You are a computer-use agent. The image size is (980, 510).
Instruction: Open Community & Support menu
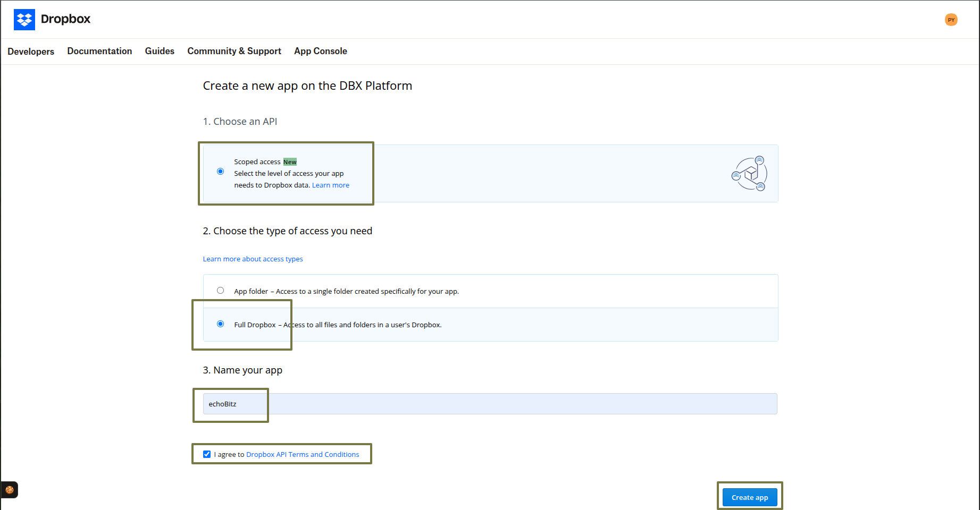pyautogui.click(x=234, y=51)
